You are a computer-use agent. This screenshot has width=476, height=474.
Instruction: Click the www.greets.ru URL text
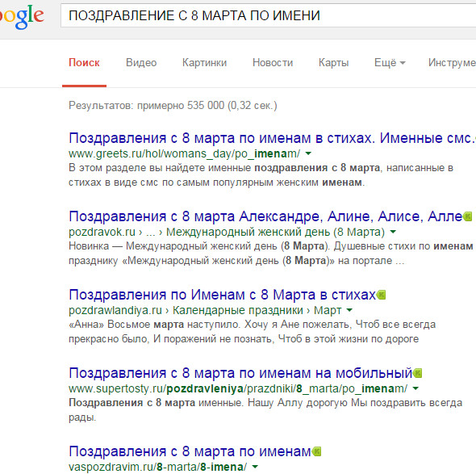(184, 153)
